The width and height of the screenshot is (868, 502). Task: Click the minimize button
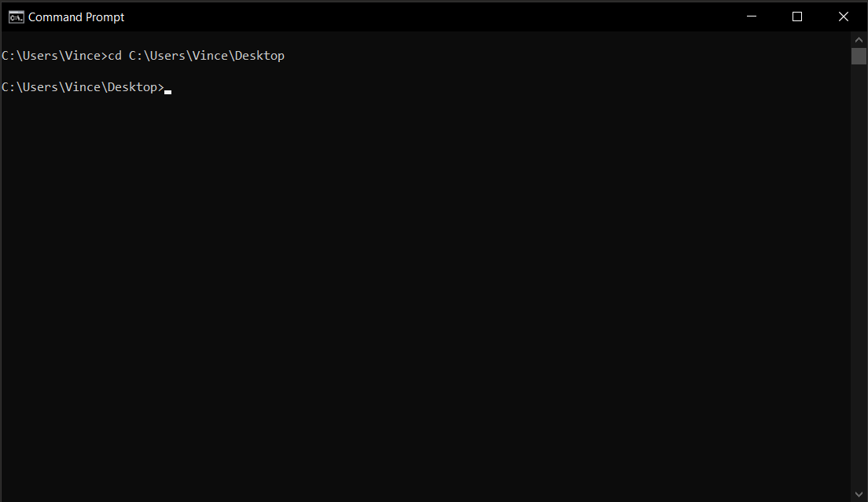click(751, 16)
